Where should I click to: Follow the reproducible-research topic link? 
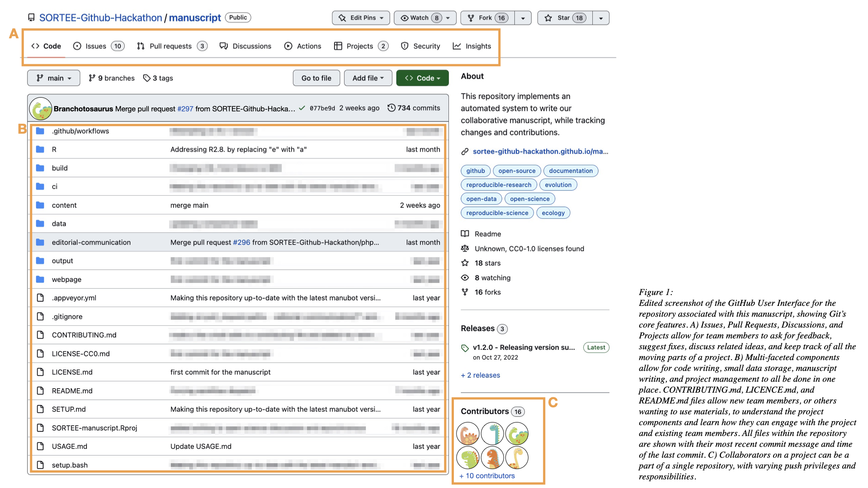coord(499,184)
